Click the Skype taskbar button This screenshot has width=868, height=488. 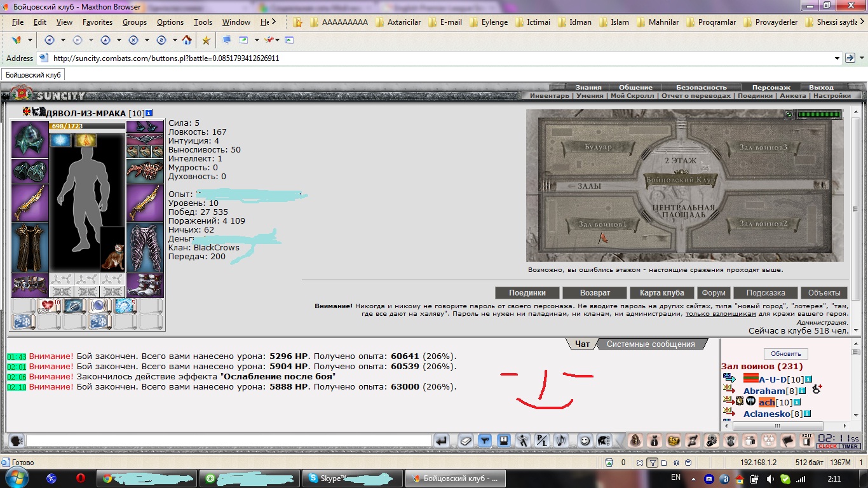(351, 478)
